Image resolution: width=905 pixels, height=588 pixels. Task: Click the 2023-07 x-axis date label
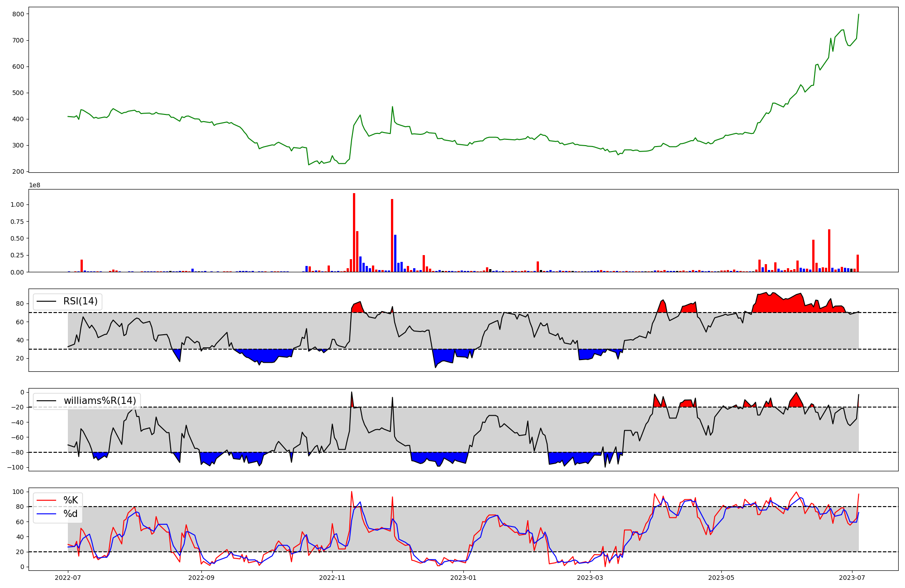(853, 578)
